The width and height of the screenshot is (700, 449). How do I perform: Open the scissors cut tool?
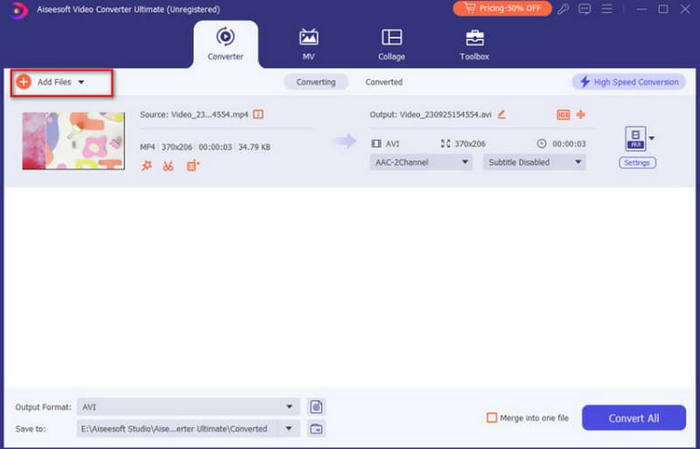[x=168, y=166]
